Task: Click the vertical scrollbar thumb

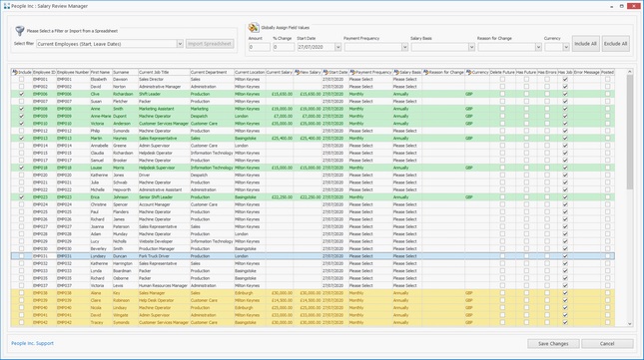Action: [630, 132]
